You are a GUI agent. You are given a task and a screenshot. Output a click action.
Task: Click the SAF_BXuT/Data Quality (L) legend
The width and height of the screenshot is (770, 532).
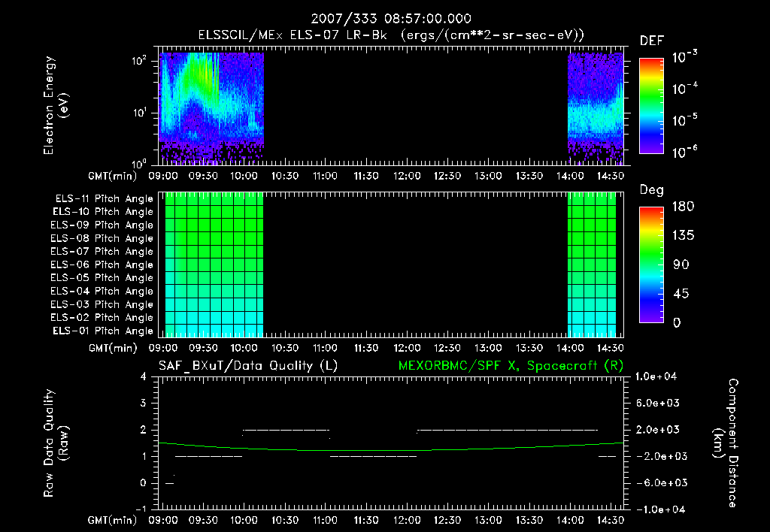[248, 366]
